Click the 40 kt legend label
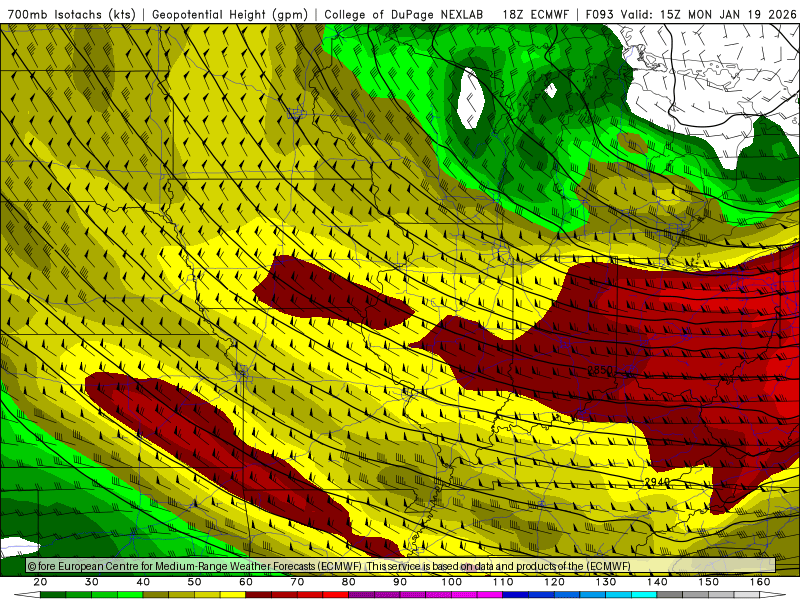This screenshot has height=600, width=800. tap(143, 582)
